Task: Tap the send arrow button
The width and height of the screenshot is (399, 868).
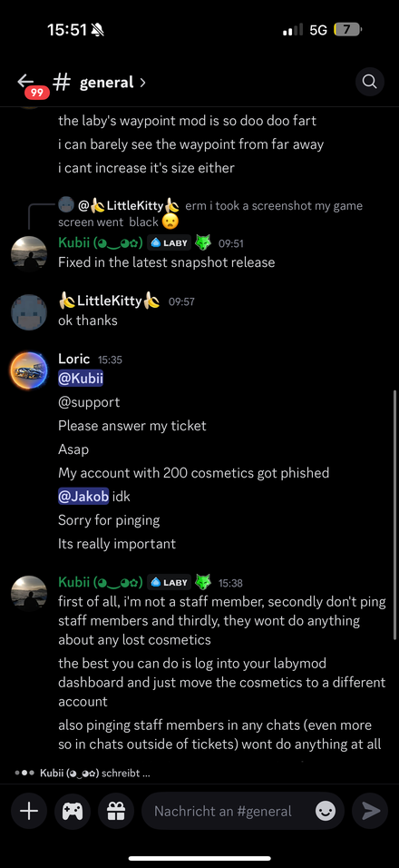Action: [x=371, y=811]
